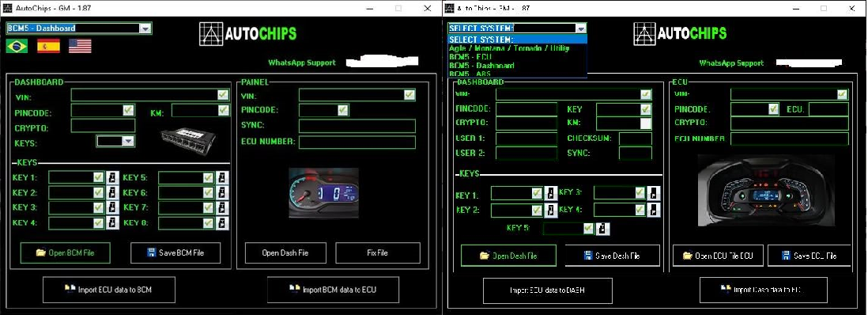The height and width of the screenshot is (315, 868).
Task: Choose highlighted SELECT SYSTEM list entry
Action: coord(517,40)
